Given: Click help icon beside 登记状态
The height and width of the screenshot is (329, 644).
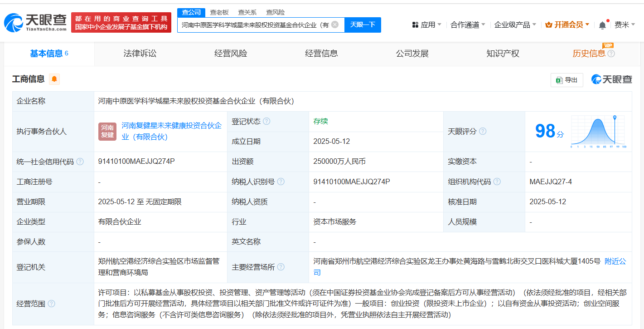Looking at the screenshot, I should (x=266, y=121).
